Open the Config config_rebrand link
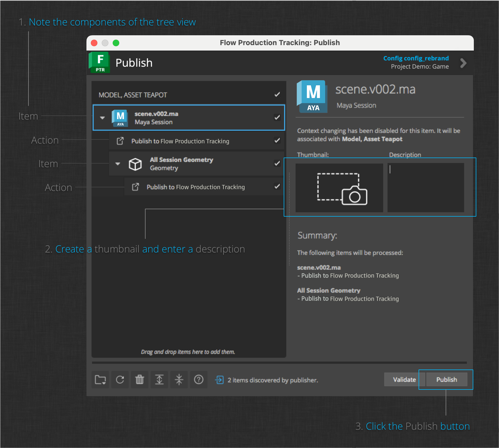The height and width of the screenshot is (448, 499). tap(416, 58)
